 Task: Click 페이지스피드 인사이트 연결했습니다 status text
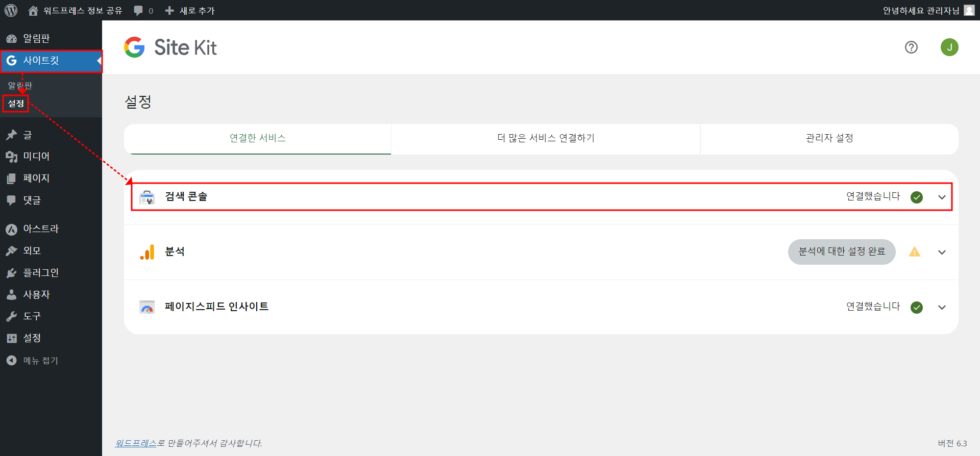pos(873,307)
